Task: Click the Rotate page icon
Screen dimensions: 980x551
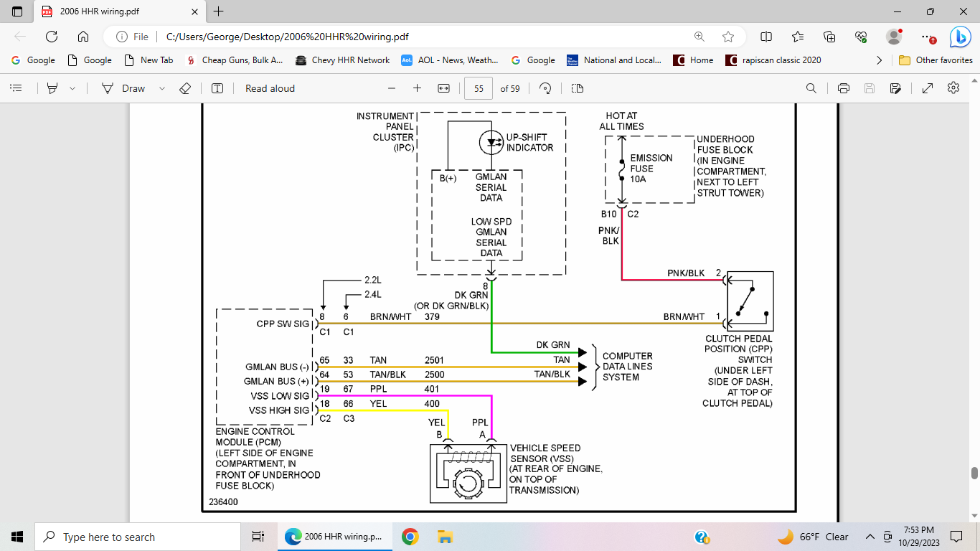Action: tap(545, 88)
